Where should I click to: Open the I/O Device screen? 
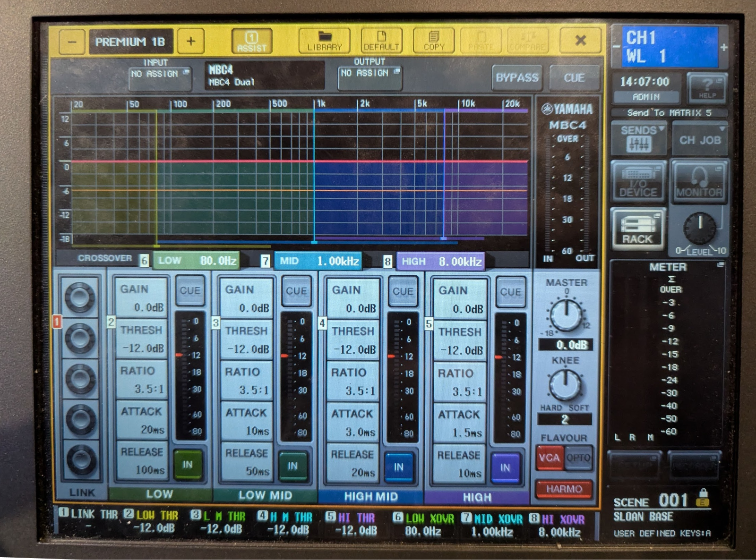(638, 182)
